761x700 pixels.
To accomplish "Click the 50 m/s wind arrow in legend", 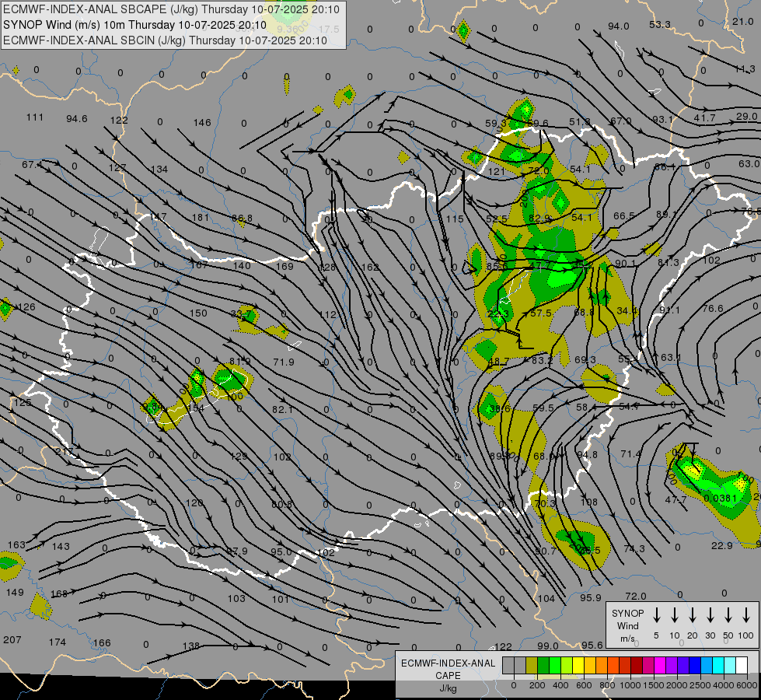I will [x=728, y=615].
